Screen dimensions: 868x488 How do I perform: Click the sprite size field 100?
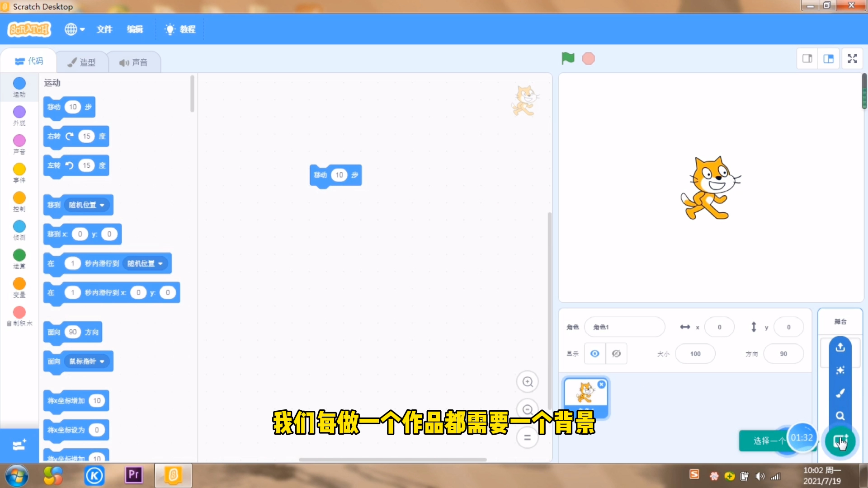pyautogui.click(x=695, y=354)
